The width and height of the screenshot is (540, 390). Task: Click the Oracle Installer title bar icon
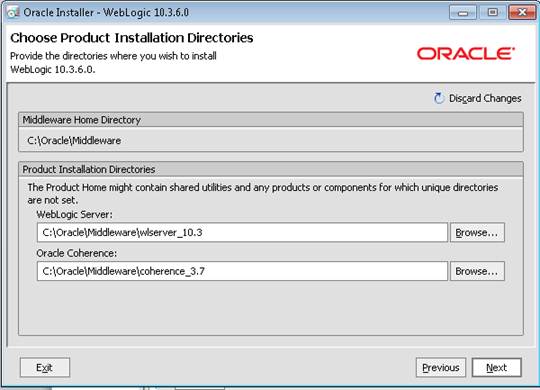tap(13, 12)
